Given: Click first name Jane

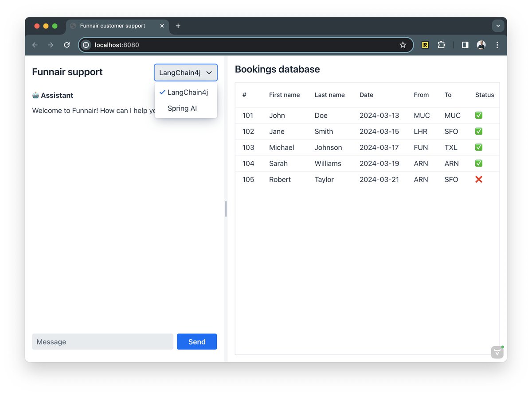Looking at the screenshot, I should click(x=277, y=131).
